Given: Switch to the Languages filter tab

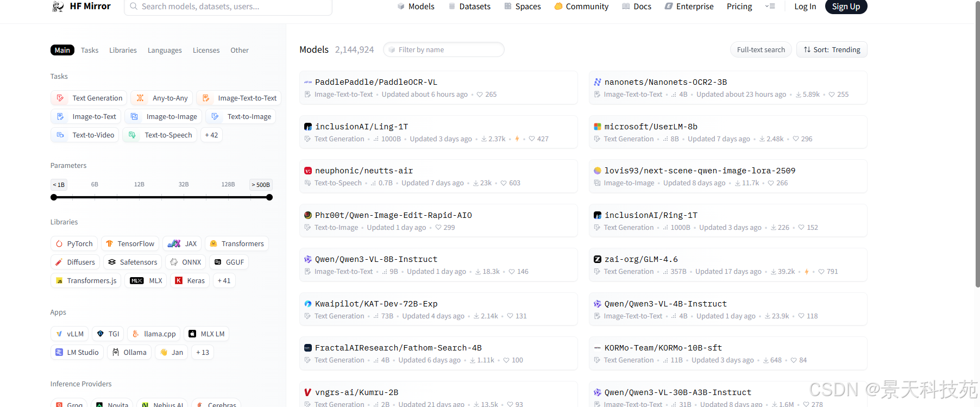Looking at the screenshot, I should 165,50.
